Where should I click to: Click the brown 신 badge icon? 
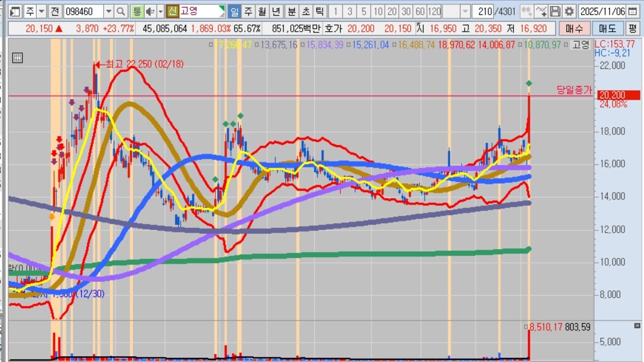pos(172,11)
